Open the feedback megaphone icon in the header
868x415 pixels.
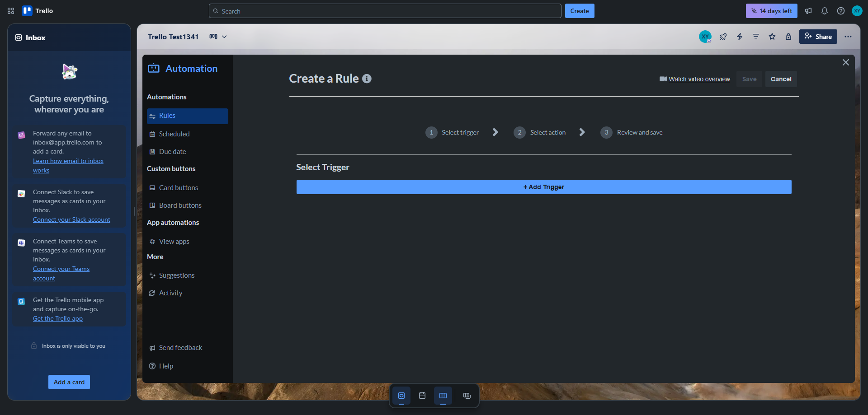[x=808, y=11]
